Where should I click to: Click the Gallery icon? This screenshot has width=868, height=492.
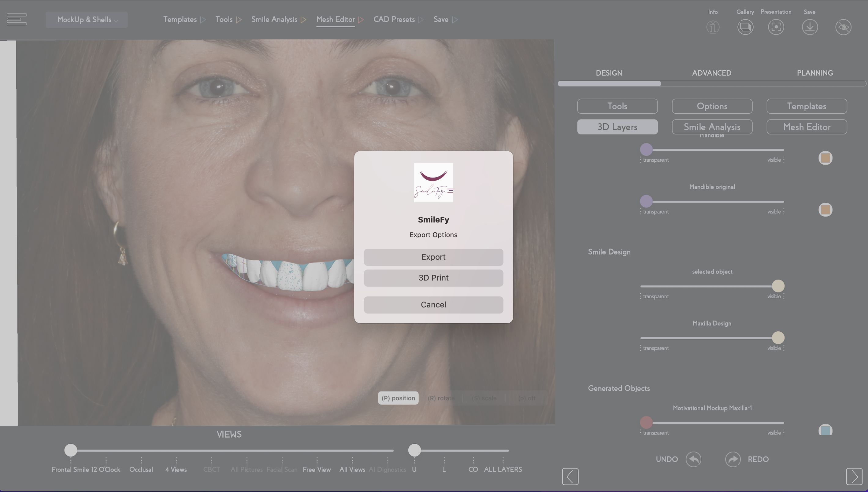coord(746,27)
